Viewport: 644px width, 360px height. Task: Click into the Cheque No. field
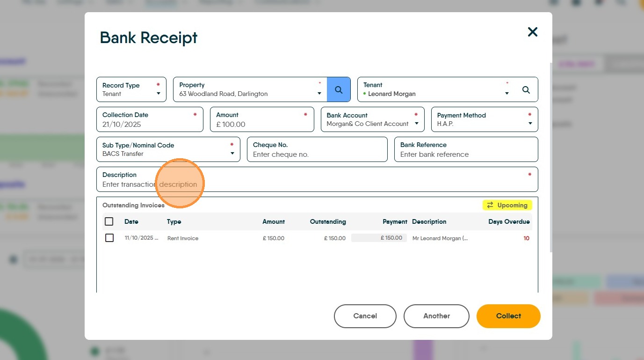(x=317, y=149)
